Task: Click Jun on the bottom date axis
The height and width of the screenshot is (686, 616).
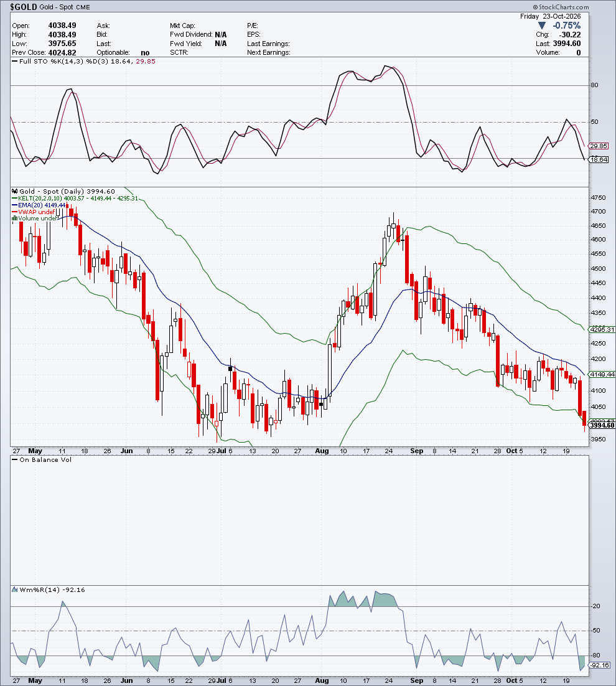Action: (x=126, y=681)
